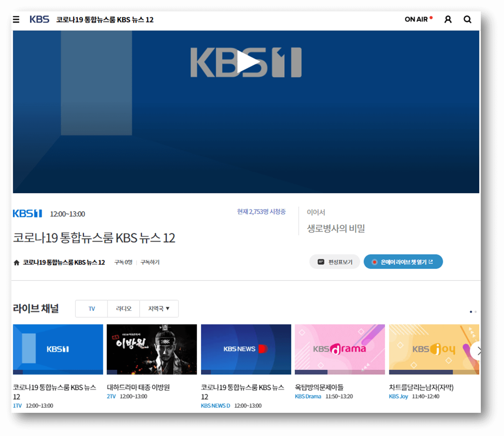Open 차트를달리는남자(자막) title
The image size is (504, 436).
[421, 387]
